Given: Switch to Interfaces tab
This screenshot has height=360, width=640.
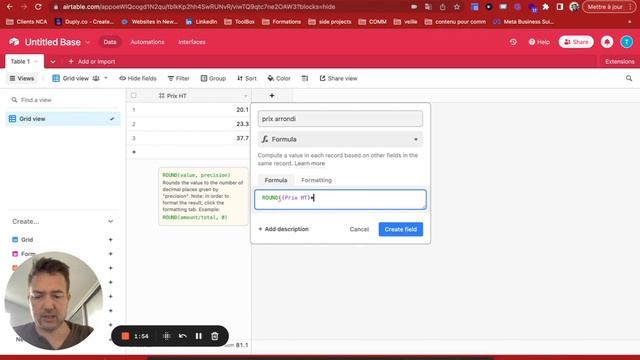Looking at the screenshot, I should pos(192,42).
